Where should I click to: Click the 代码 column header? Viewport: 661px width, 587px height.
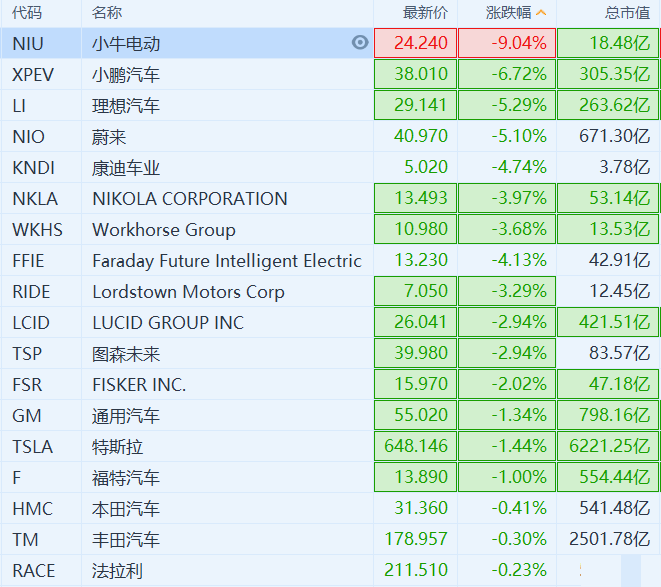pos(28,13)
